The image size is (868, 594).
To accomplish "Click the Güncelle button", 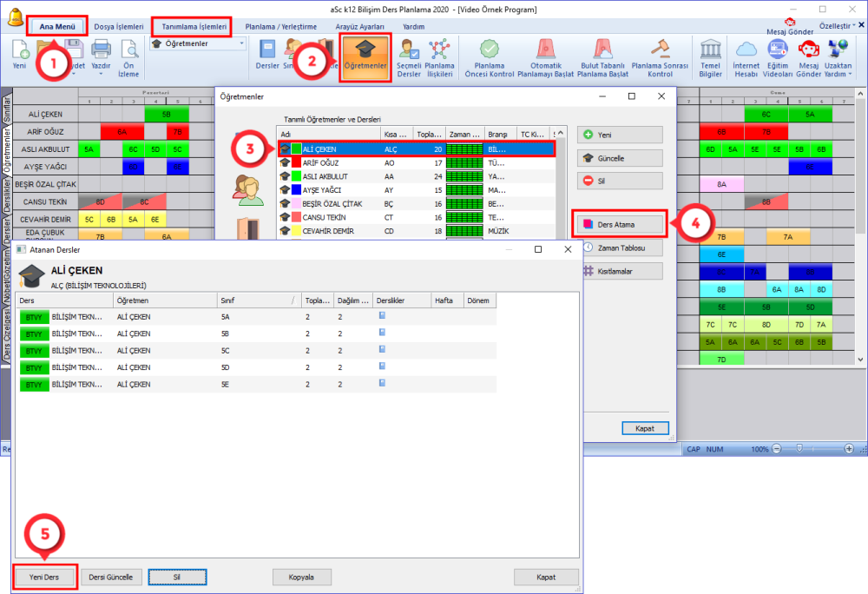I will (x=620, y=158).
